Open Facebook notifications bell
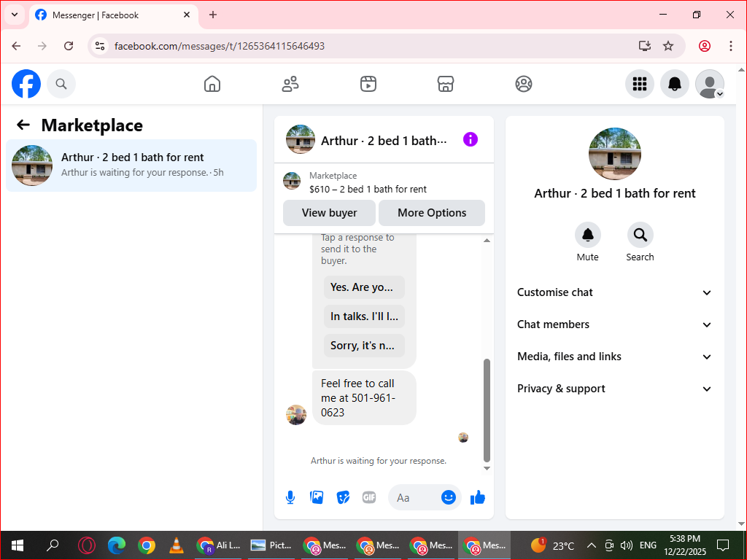 pos(675,84)
